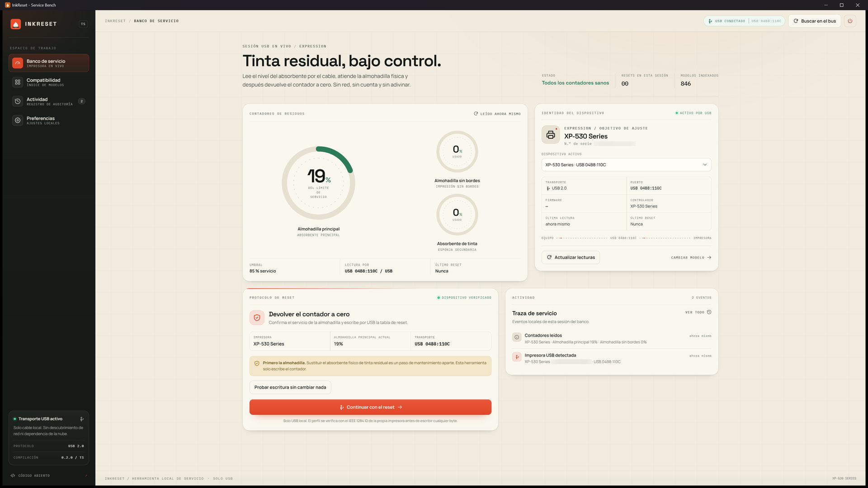
Task: Click the '846' modelos indexados value
Action: tap(686, 84)
